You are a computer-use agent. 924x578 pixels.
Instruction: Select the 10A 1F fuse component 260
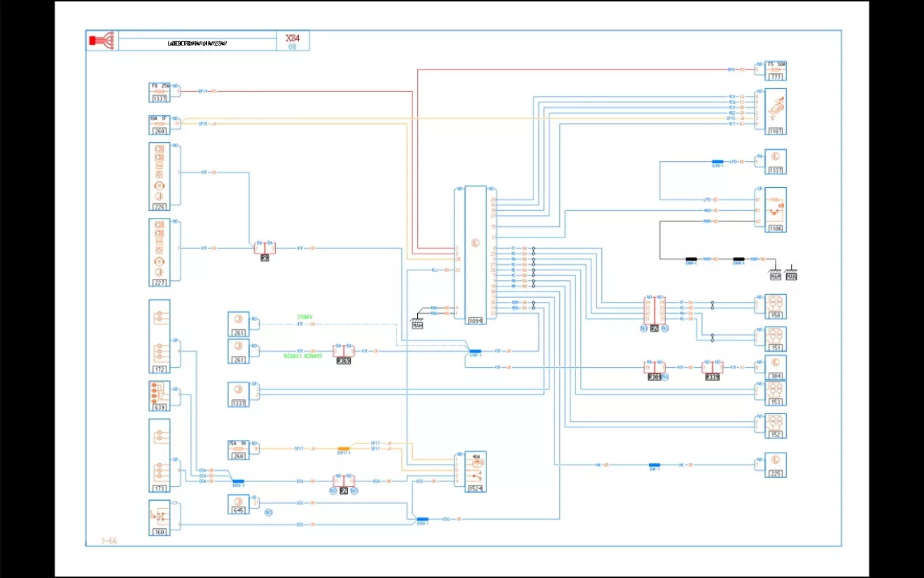coord(160,125)
